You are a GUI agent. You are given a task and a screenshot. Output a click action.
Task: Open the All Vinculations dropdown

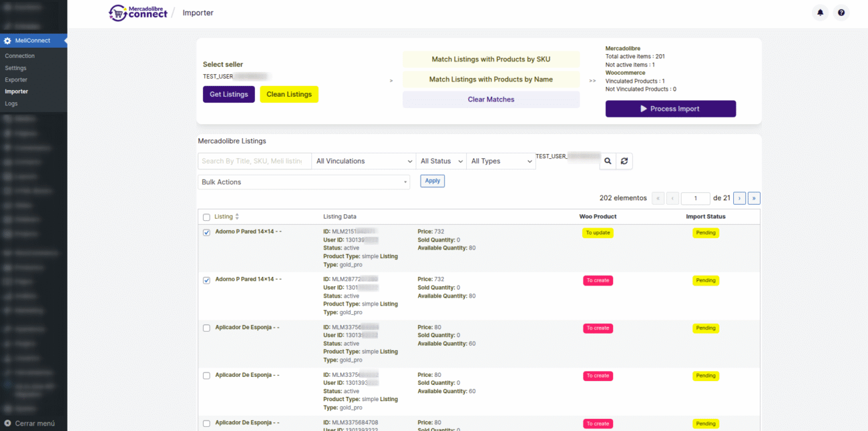pos(363,161)
